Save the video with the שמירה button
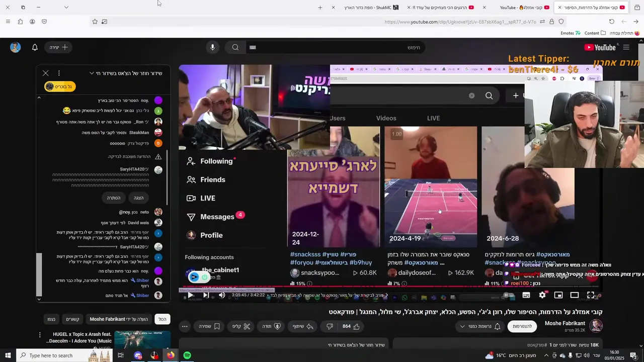 point(209,326)
